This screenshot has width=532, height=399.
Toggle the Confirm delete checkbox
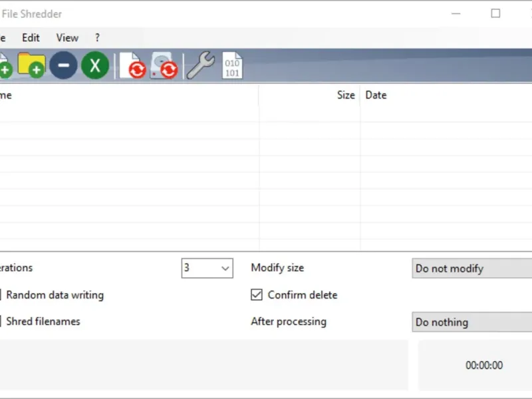[x=257, y=295]
